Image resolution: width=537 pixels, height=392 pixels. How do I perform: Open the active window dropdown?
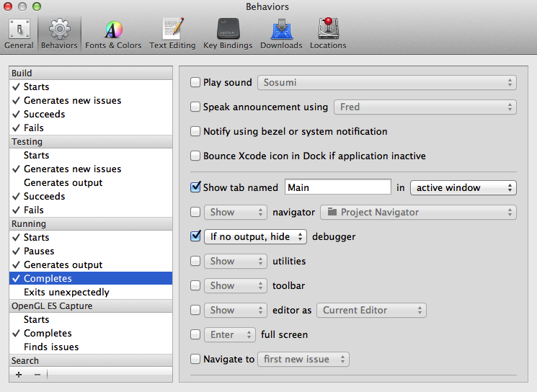463,187
